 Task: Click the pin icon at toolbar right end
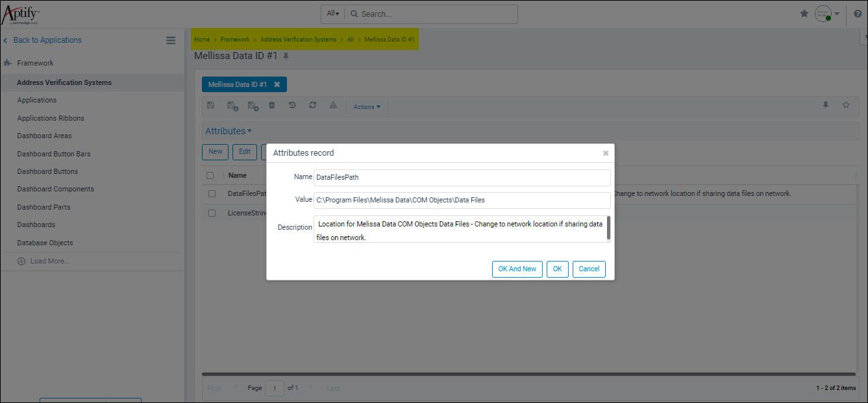(x=826, y=105)
